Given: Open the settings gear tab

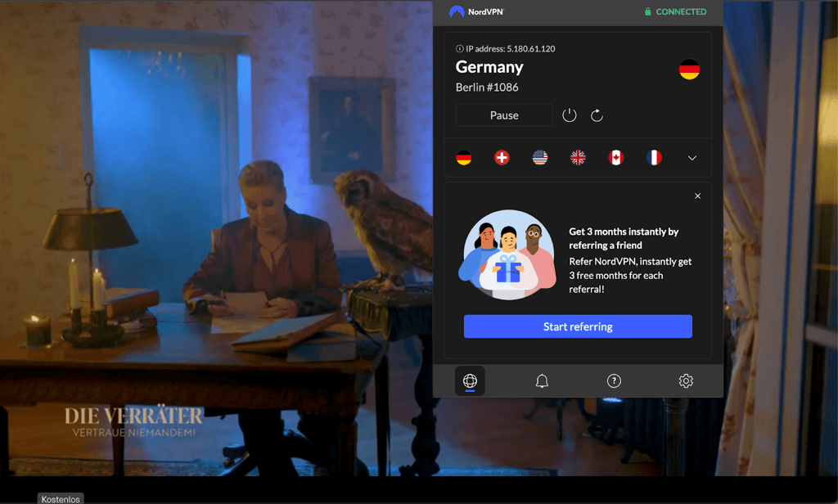Looking at the screenshot, I should click(x=686, y=380).
